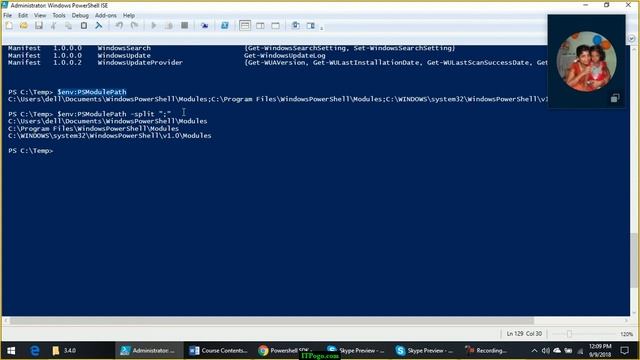Show hidden tray icons chevron
The width and height of the screenshot is (640, 360).
534,351
